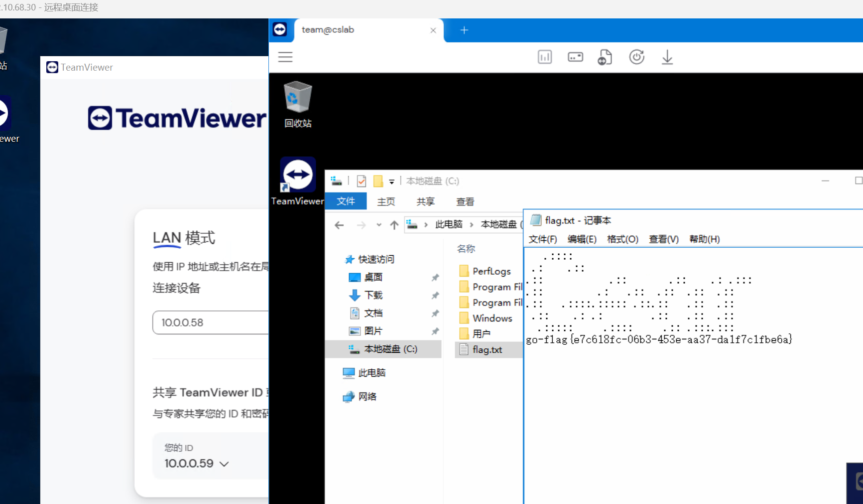Click the card-shaped toolbar icon beside the bar chart
The image size is (863, 504).
click(x=575, y=57)
